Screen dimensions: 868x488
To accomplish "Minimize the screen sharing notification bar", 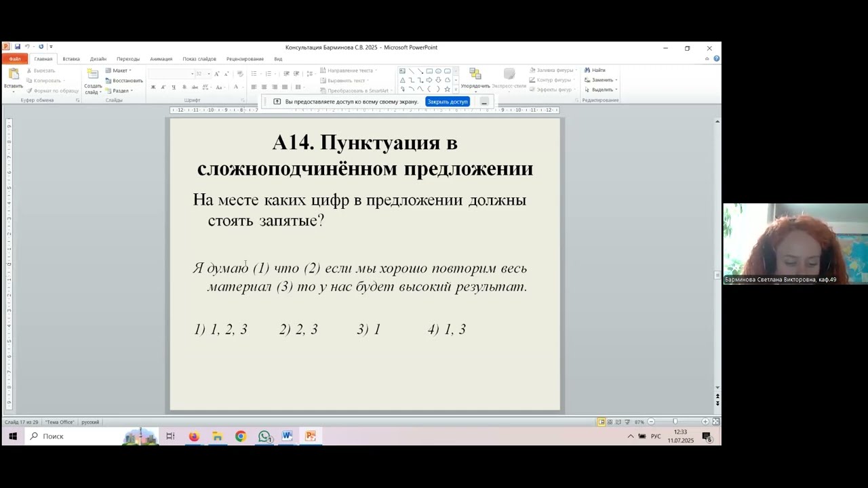I will point(484,102).
